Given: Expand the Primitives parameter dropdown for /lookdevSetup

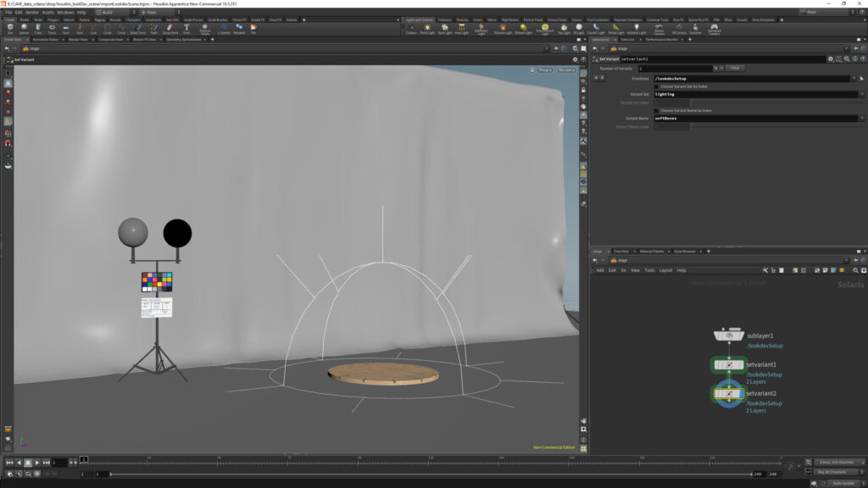Looking at the screenshot, I should (x=854, y=78).
